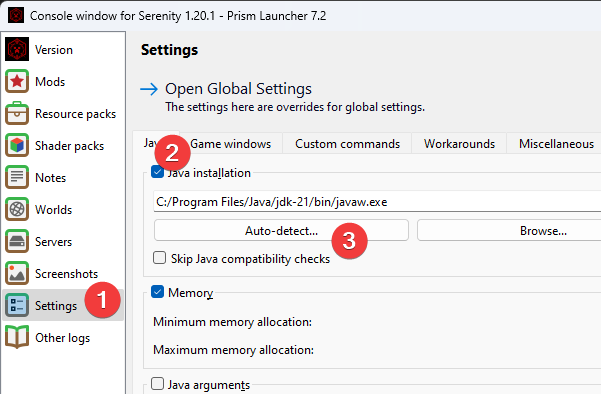This screenshot has height=394, width=601.
Task: Click the Settings list icon
Action: pyautogui.click(x=17, y=305)
